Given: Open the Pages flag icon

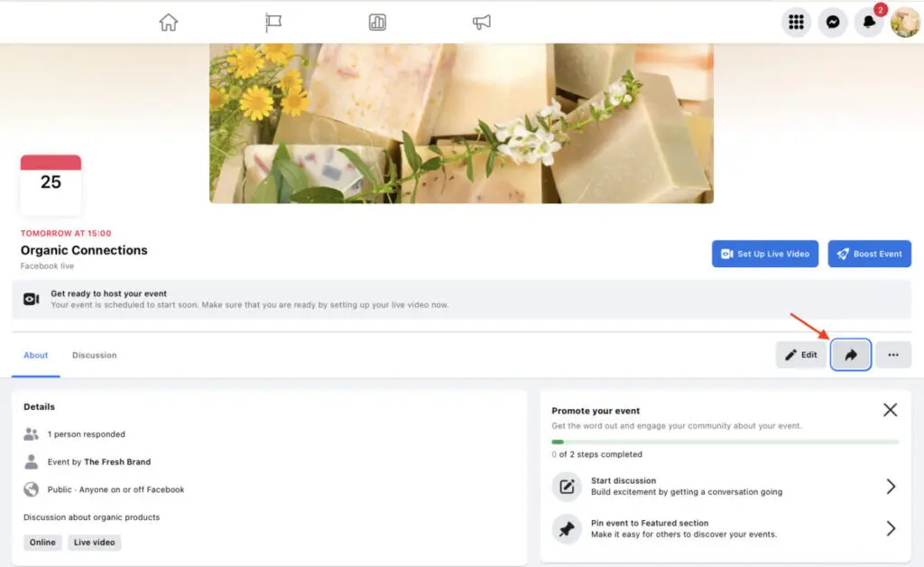Looking at the screenshot, I should [273, 23].
